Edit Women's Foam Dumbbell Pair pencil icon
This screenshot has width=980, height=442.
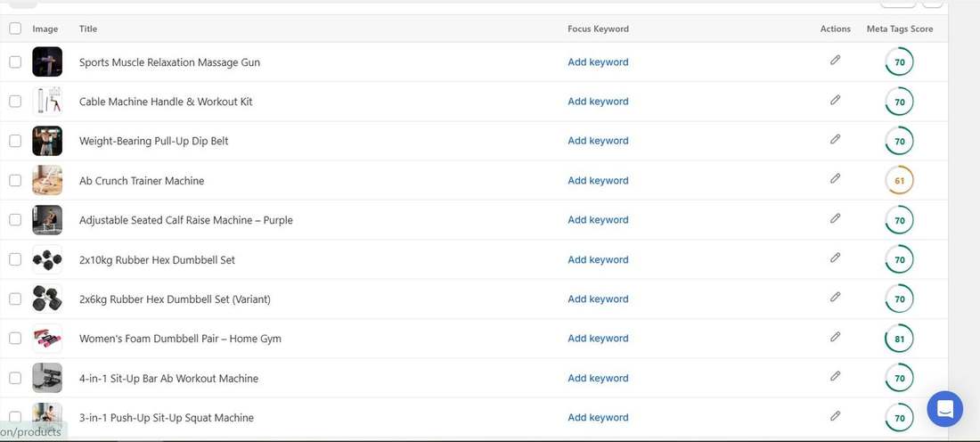point(835,336)
